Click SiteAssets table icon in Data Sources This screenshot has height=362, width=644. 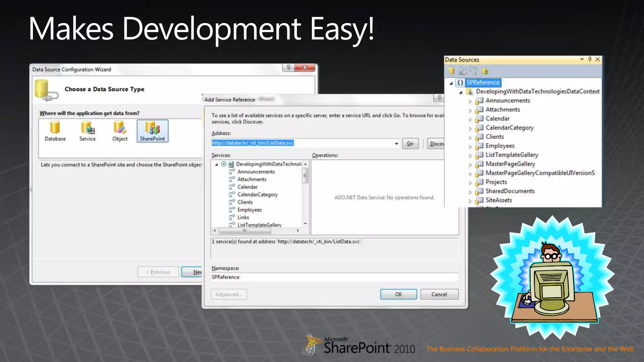coord(479,200)
